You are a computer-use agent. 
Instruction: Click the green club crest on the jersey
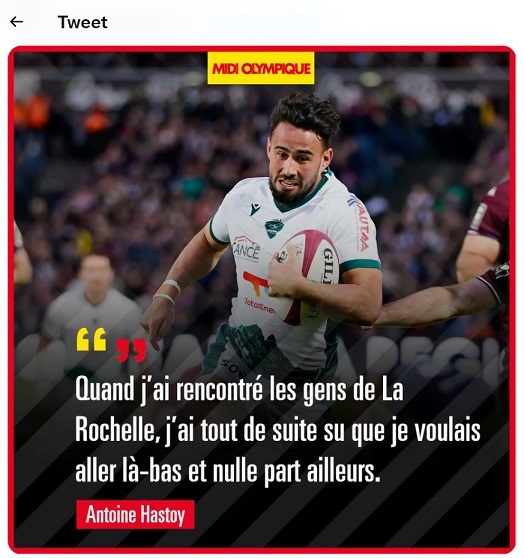click(274, 228)
